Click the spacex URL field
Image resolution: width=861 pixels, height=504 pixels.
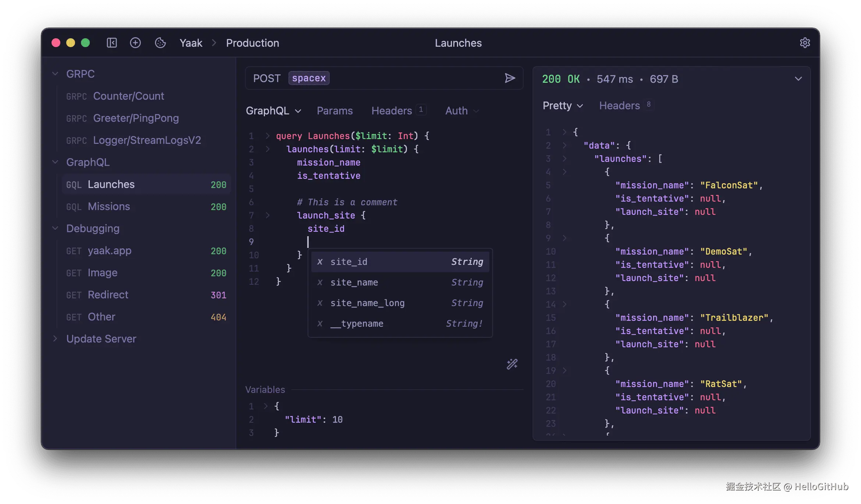click(309, 78)
